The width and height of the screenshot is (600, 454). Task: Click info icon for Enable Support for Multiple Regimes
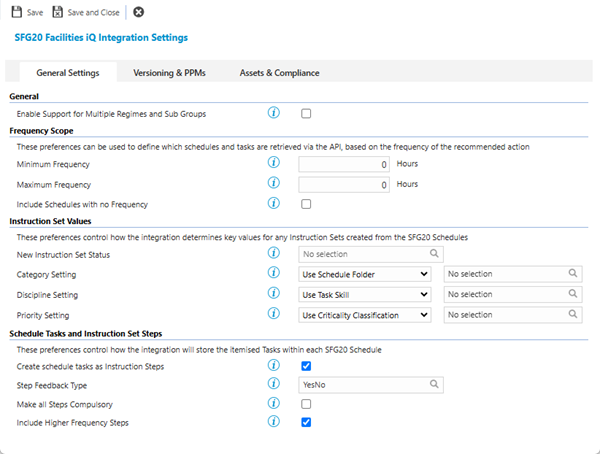274,113
